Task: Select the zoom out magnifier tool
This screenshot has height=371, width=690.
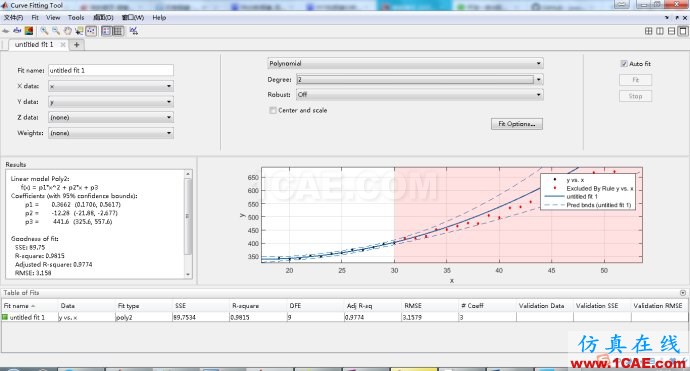Action: (x=55, y=31)
